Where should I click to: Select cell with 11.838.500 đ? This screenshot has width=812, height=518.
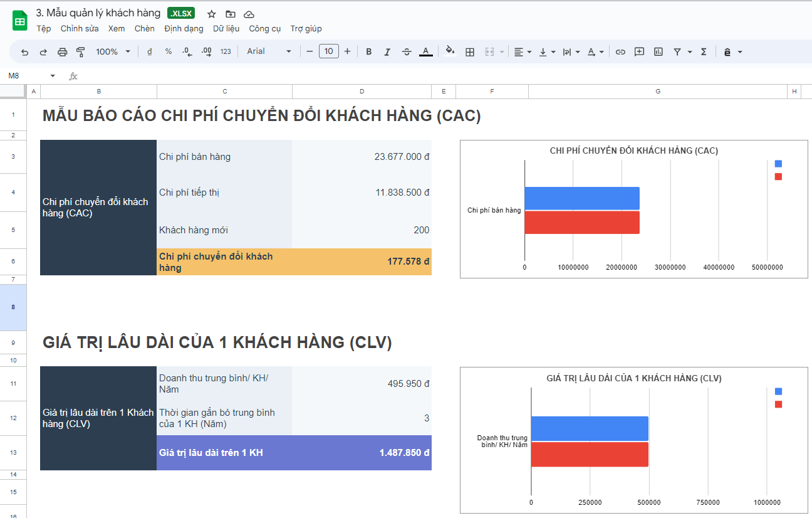362,193
